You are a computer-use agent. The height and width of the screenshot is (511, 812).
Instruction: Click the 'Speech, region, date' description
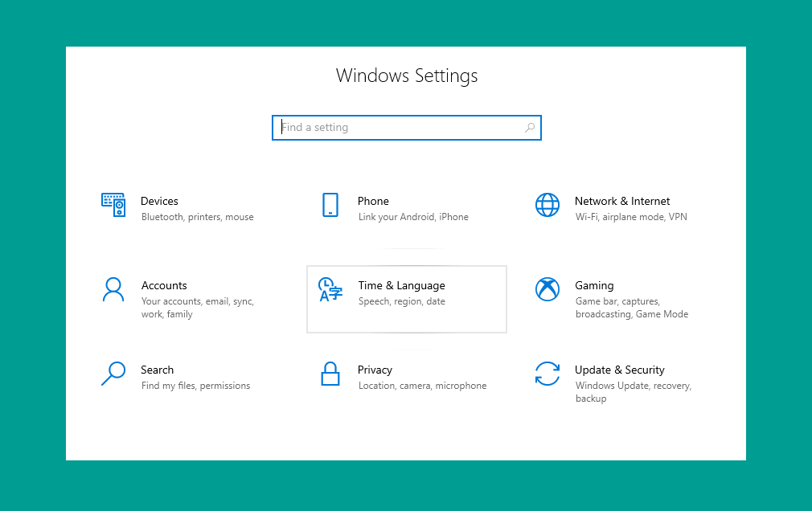[402, 301]
